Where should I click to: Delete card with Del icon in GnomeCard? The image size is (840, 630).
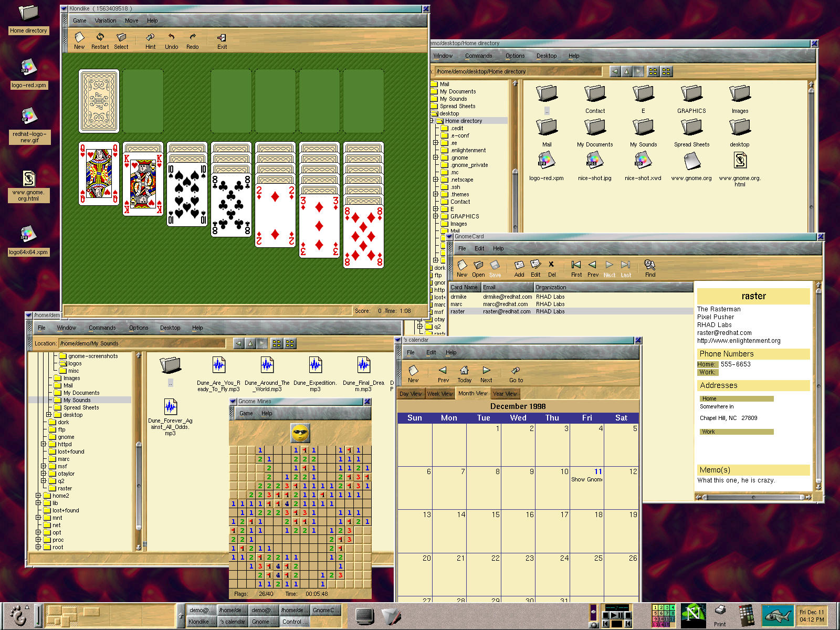tap(552, 268)
